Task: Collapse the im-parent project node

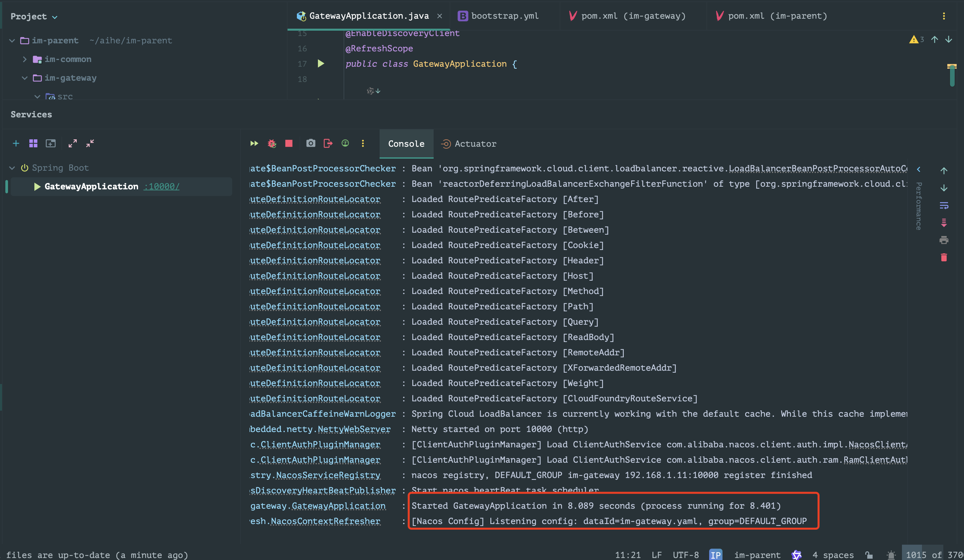Action: tap(12, 41)
